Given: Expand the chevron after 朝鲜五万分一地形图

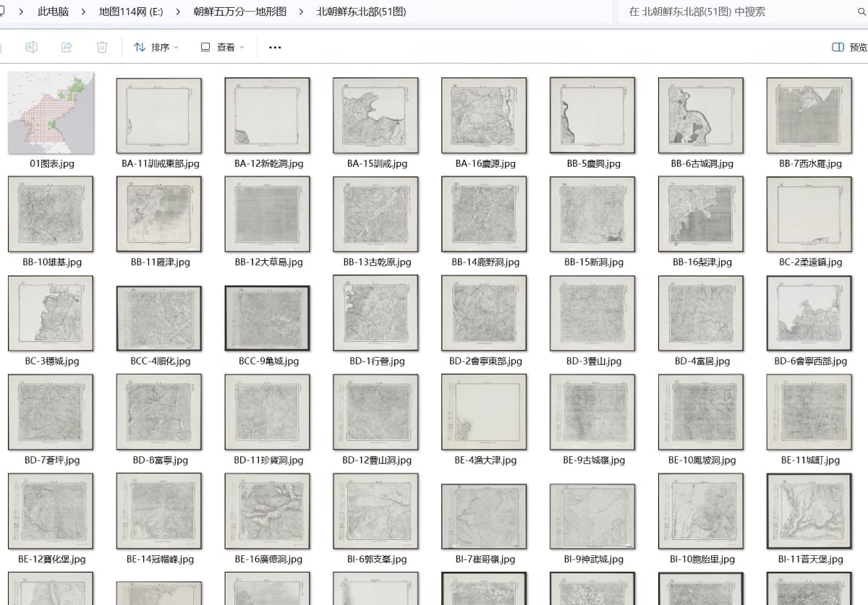Looking at the screenshot, I should click(301, 12).
